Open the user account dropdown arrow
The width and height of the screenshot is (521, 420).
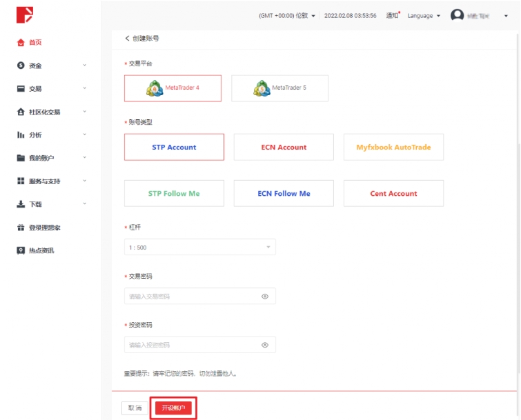click(506, 16)
